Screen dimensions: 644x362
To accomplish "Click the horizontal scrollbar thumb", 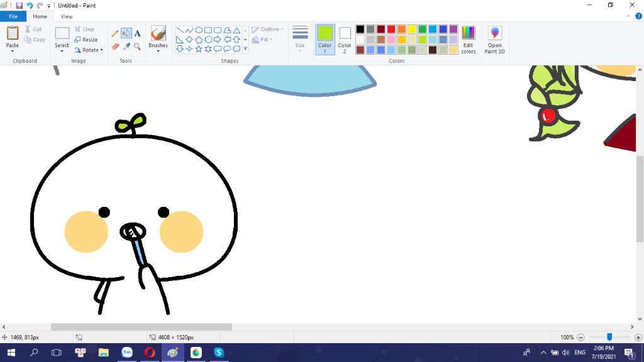I will click(x=142, y=327).
